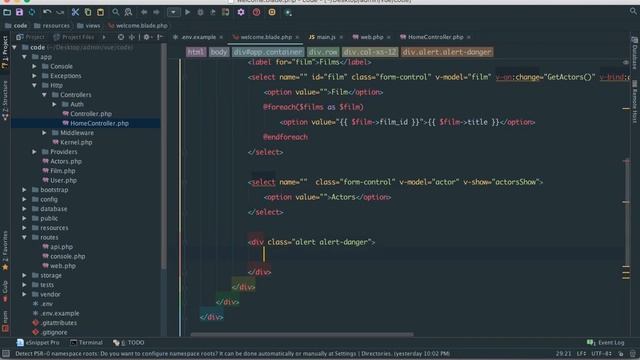Collapse the routes folder

tap(24, 237)
